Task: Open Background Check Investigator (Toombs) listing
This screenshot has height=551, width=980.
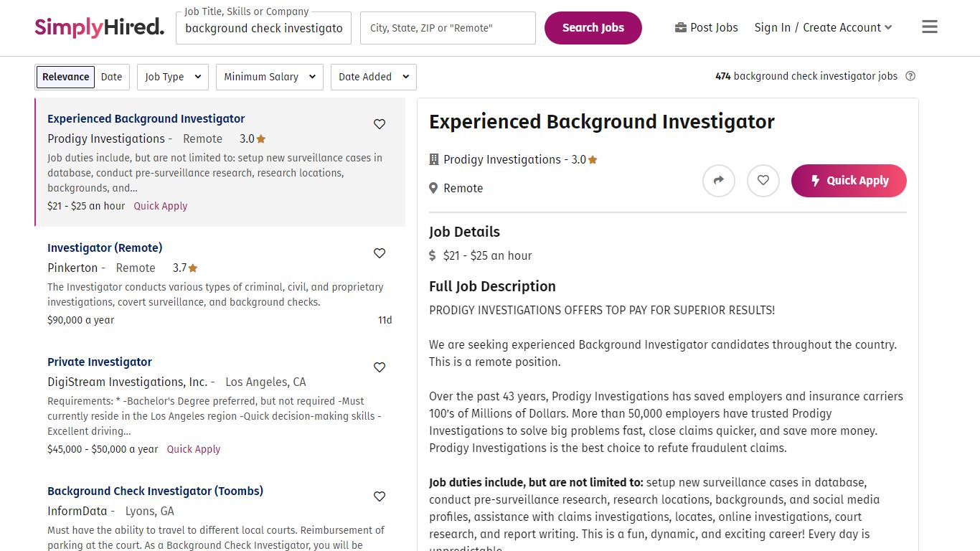Action: pyautogui.click(x=155, y=491)
